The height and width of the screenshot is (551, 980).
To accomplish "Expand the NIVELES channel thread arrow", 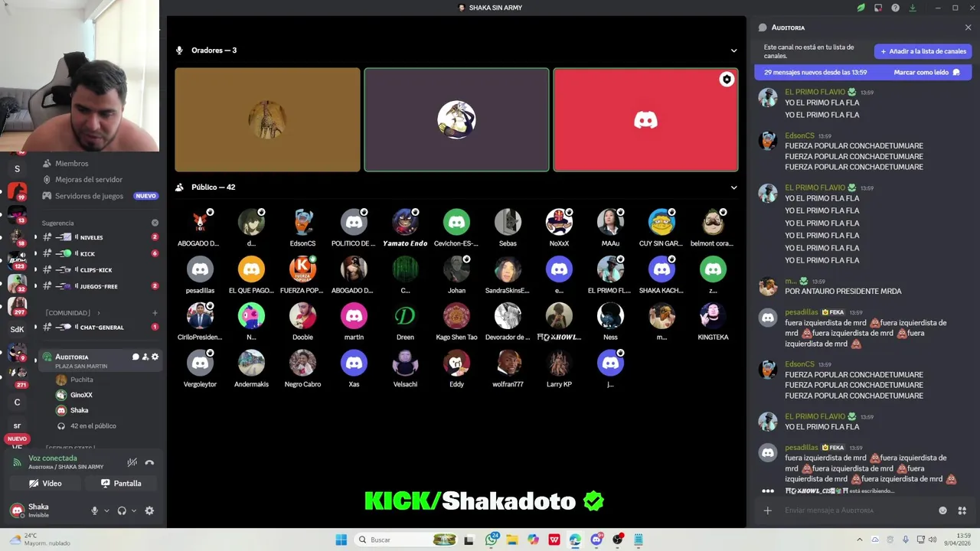I will (35, 237).
